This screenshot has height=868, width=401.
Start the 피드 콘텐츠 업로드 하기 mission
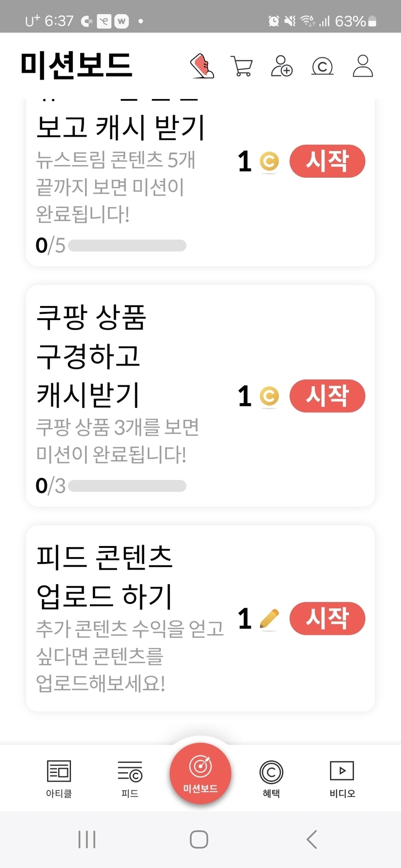click(327, 618)
